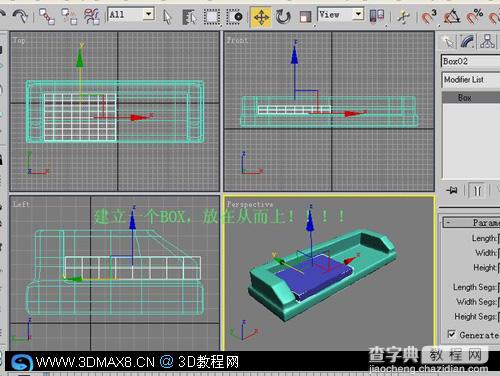Activate the Bind to Space Warp tool
Screen dimensions: 500x376
(x=92, y=16)
